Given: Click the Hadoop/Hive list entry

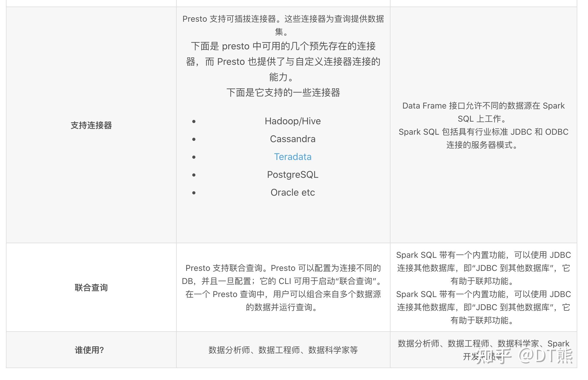Looking at the screenshot, I should (x=293, y=121).
